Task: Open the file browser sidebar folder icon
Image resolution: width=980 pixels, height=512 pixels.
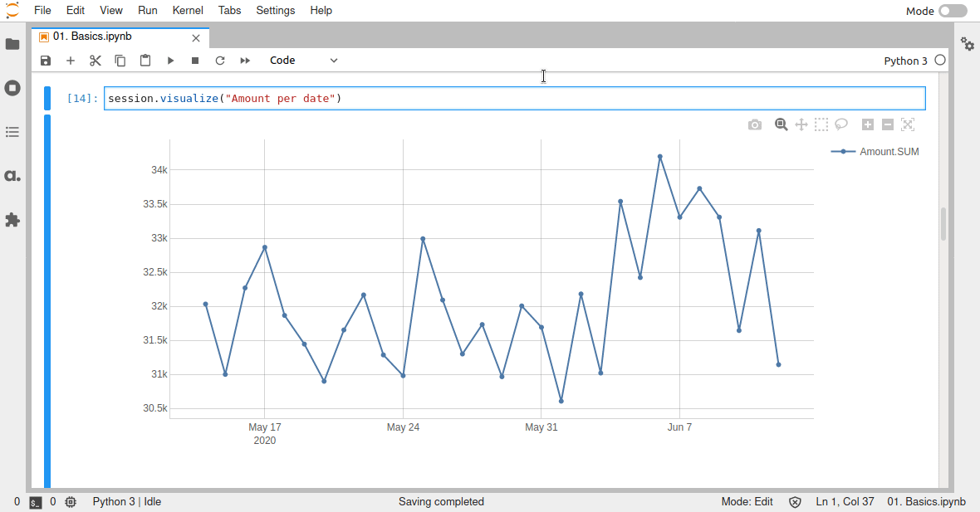Action: [x=12, y=44]
